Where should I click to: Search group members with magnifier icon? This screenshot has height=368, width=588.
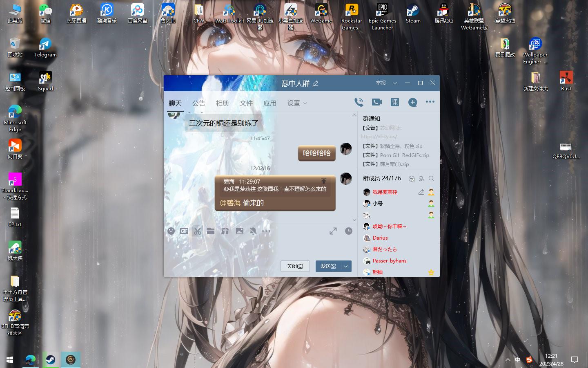point(431,179)
